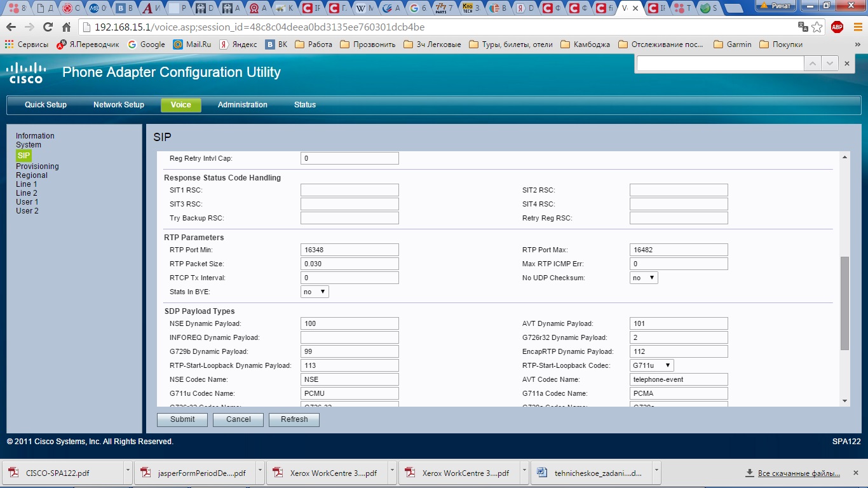Switch to the Quick Setup tab
Image resolution: width=868 pixels, height=488 pixels.
[x=46, y=105]
